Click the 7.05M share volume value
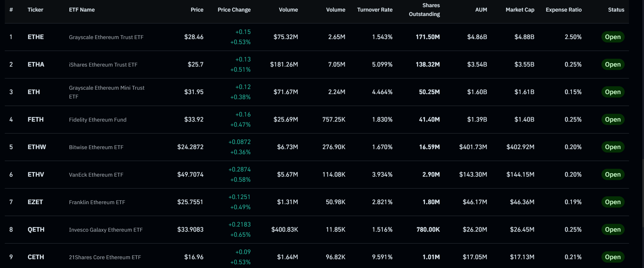This screenshot has width=644, height=268. [x=337, y=65]
